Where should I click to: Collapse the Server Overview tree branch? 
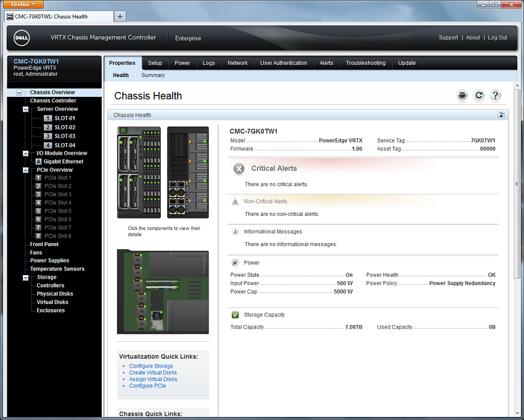coord(25,109)
